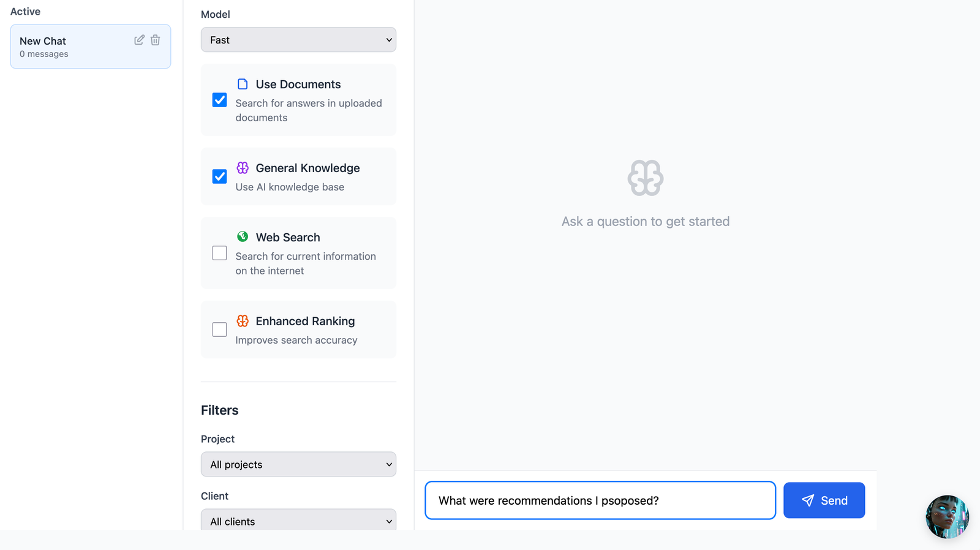Screen dimensions: 980x550
Task: Click the large brain icon in chat area
Action: [646, 178]
